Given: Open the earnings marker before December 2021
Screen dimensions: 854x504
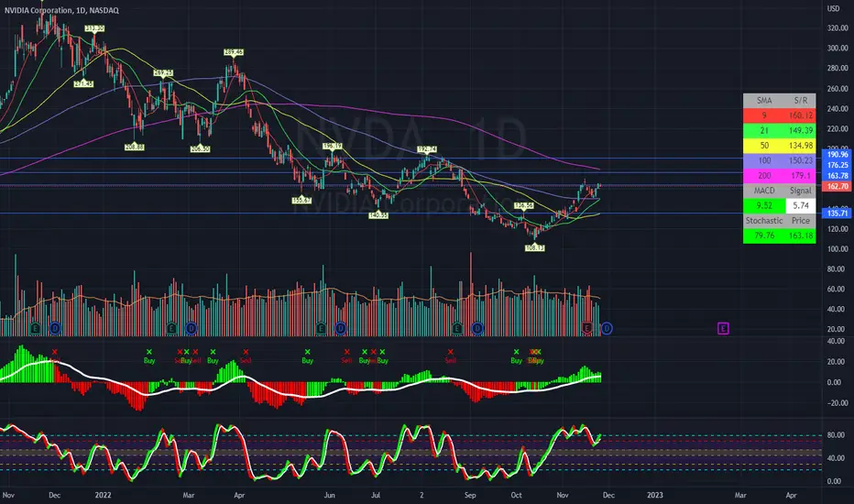Looking at the screenshot, I should [36, 328].
